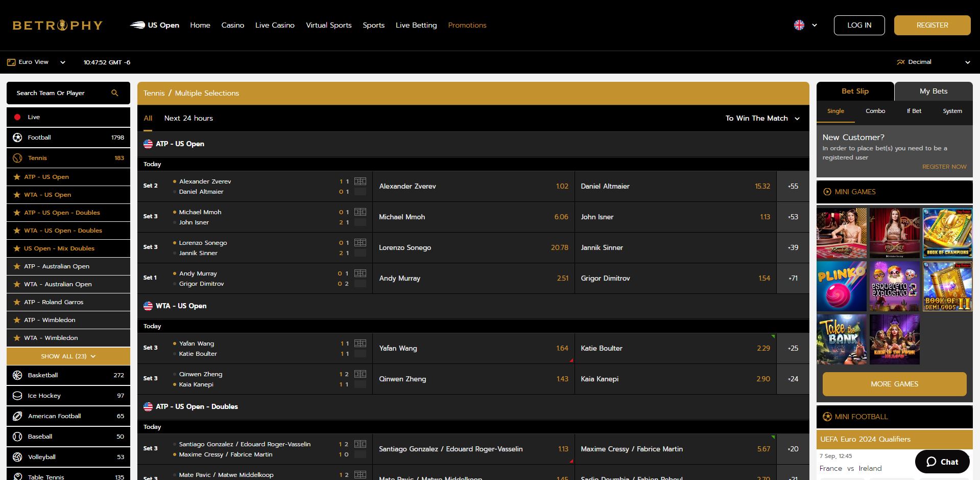Click the Volleyball icon in sidebar

[17, 457]
